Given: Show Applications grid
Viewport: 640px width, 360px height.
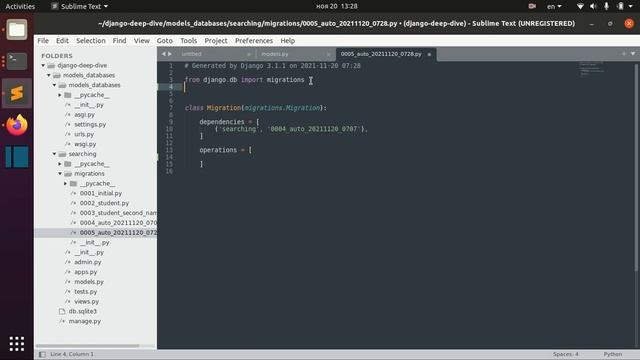Looking at the screenshot, I should pos(17,344).
